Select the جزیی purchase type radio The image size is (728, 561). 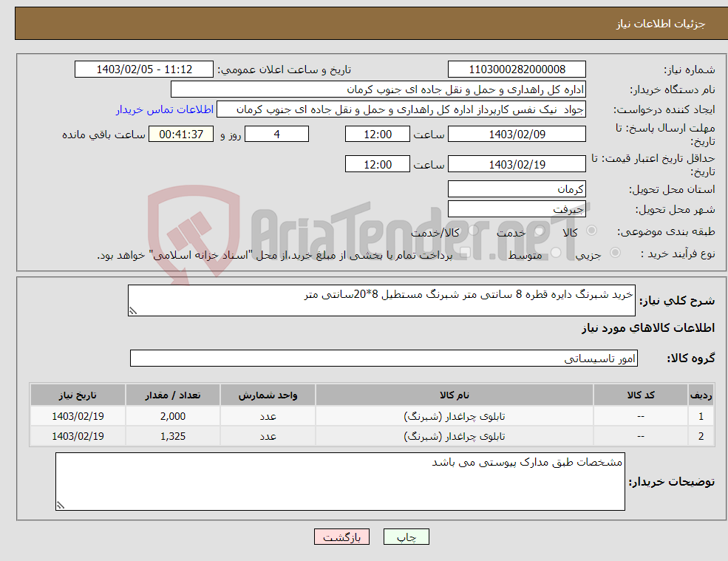tap(615, 253)
